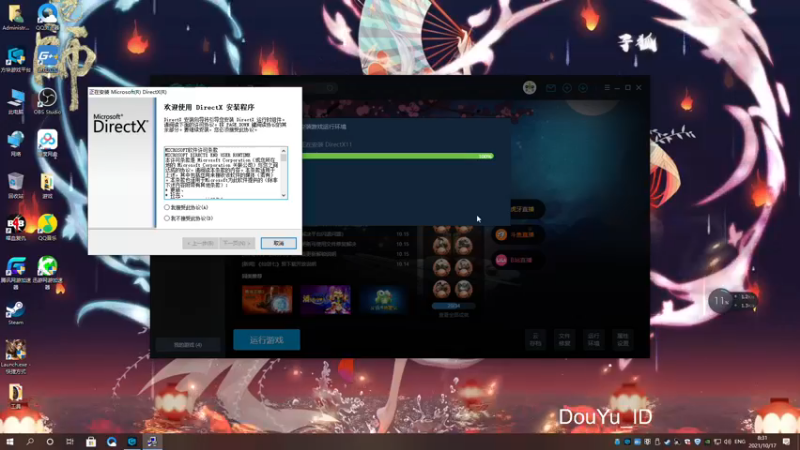Open the Administrator folder on desktop
Screen dimensions: 800x450
coord(15,17)
